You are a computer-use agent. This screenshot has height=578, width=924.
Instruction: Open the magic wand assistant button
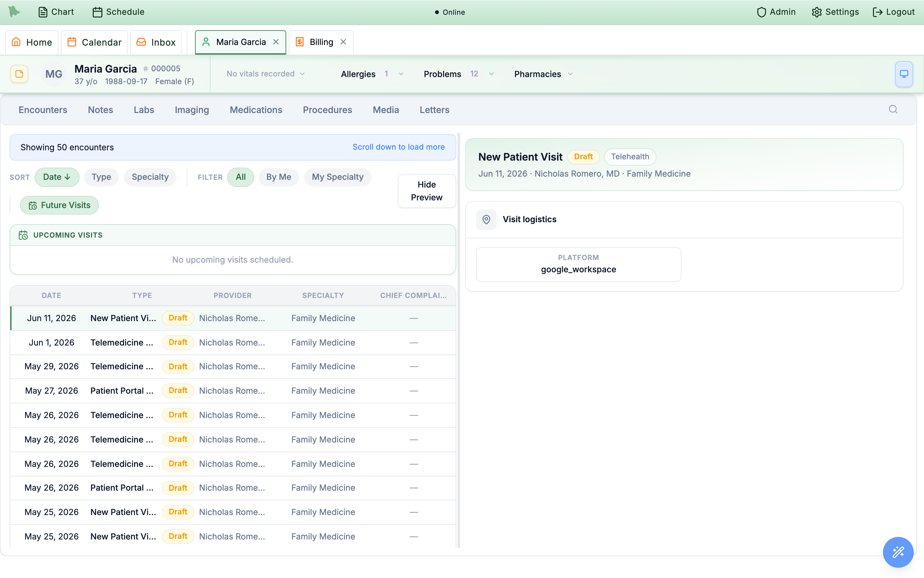pyautogui.click(x=898, y=552)
